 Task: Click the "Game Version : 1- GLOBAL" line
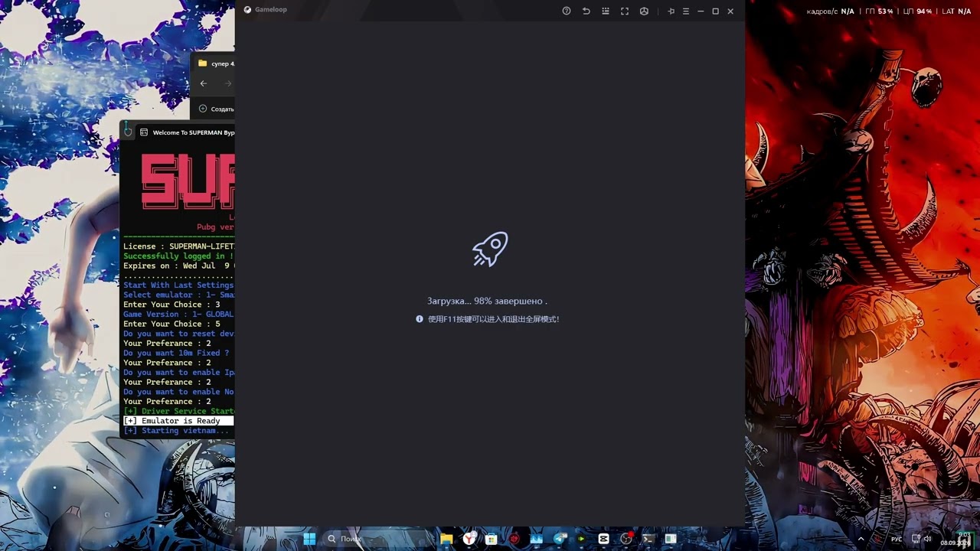coord(178,315)
